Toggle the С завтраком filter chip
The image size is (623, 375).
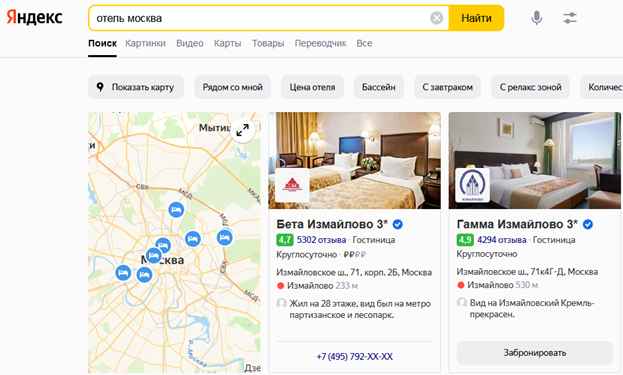447,87
